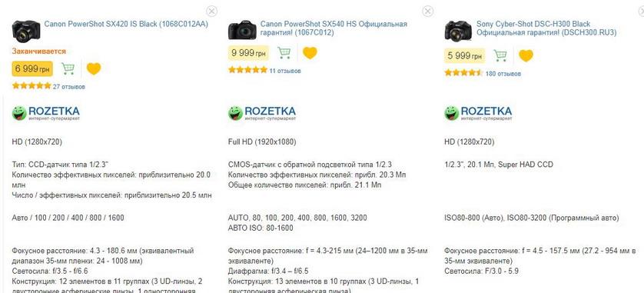Screen dimensions: 644x293
Task: View the 180 отзывов reviews link
Action: (503, 74)
